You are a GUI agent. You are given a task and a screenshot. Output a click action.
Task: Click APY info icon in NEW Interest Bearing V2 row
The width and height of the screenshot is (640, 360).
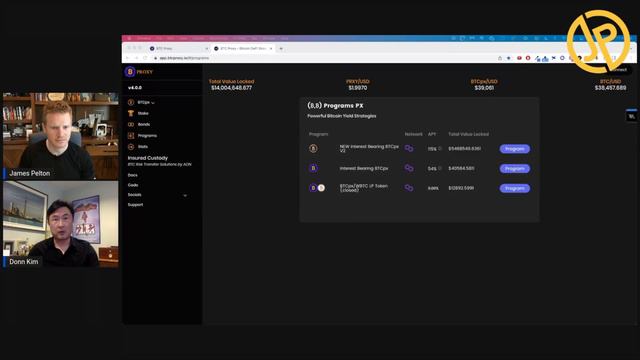440,149
